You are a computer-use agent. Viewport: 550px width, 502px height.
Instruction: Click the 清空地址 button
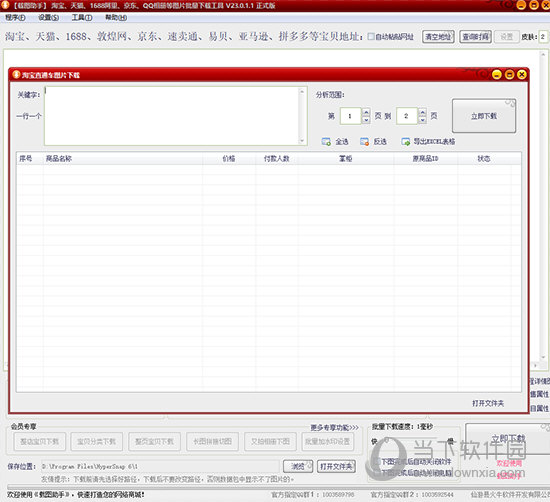pos(438,36)
